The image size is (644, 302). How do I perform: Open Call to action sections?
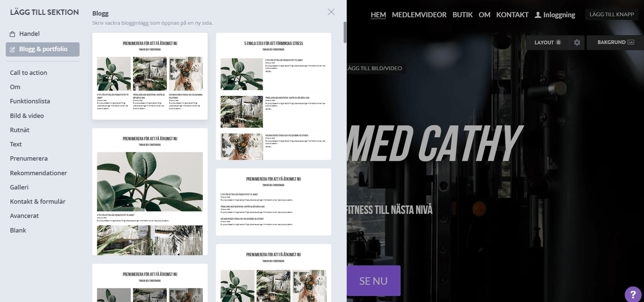point(28,73)
